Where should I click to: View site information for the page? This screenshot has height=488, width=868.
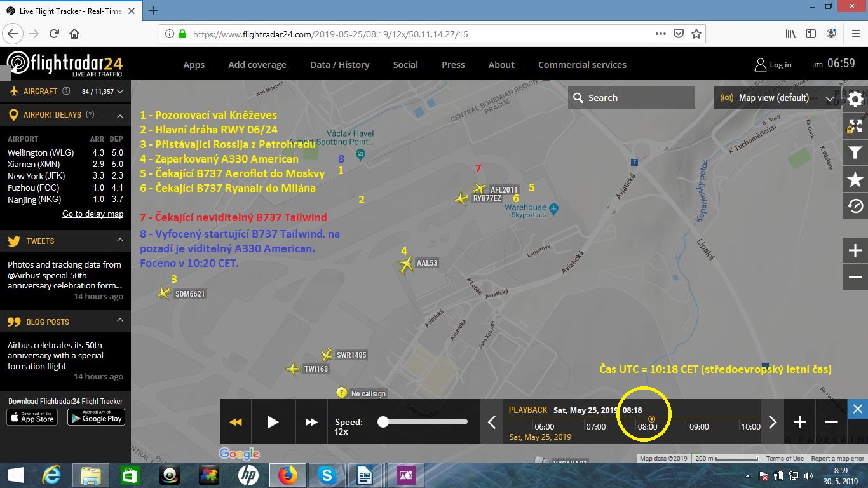click(x=170, y=34)
